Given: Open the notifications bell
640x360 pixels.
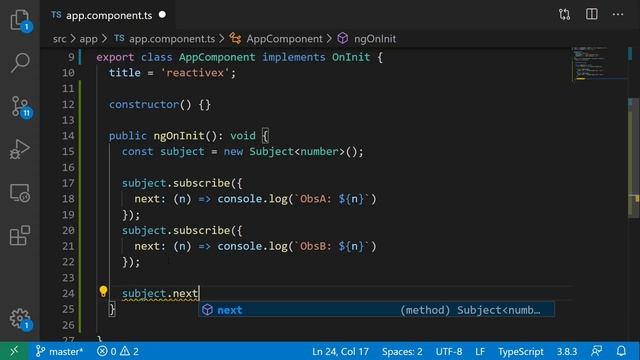Looking at the screenshot, I should point(621,351).
